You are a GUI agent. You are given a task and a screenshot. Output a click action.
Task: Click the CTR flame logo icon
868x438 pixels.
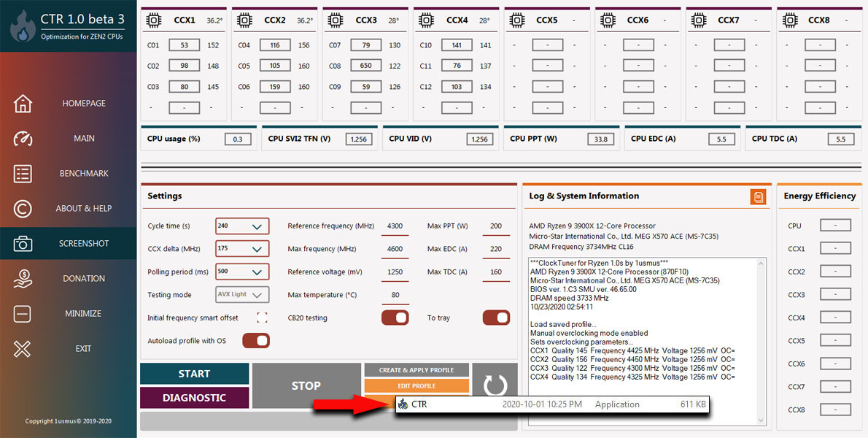click(x=23, y=26)
